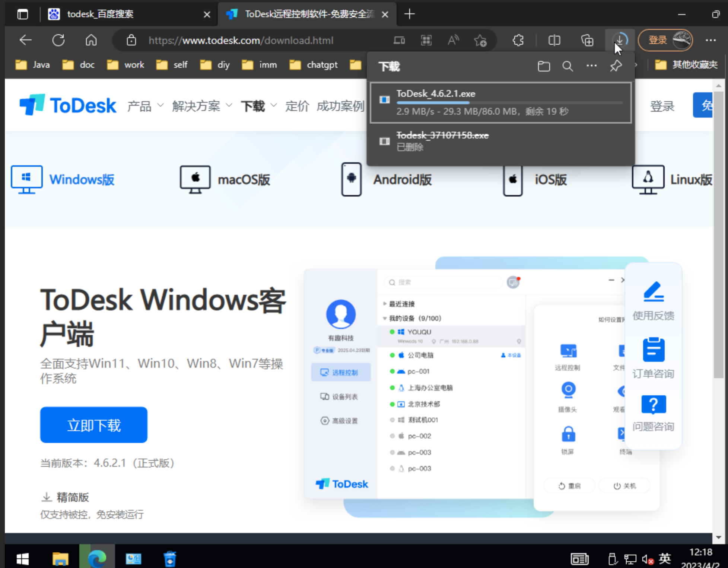This screenshot has height=568, width=728.
Task: Open the browser extensions menu
Action: coord(518,40)
